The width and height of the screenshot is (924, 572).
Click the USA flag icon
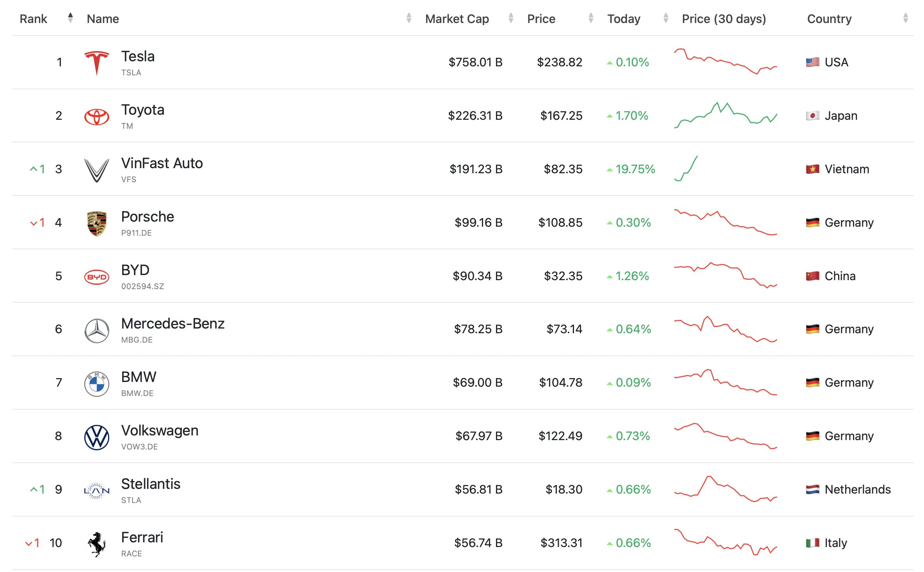pos(813,62)
